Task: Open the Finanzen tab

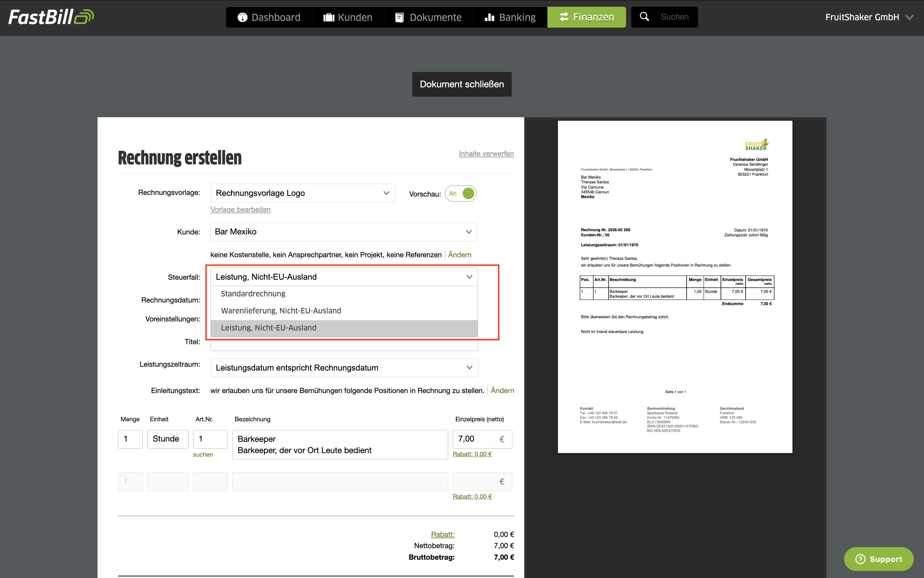Action: tap(586, 17)
